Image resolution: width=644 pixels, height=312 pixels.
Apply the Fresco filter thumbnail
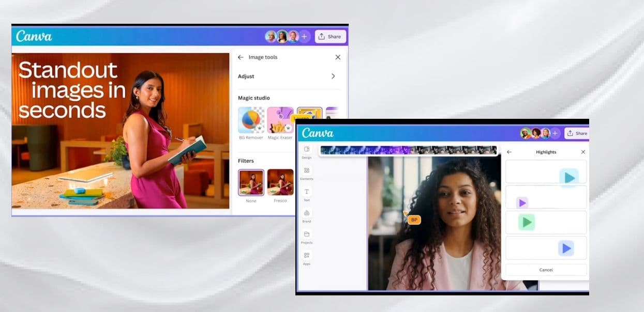point(280,182)
